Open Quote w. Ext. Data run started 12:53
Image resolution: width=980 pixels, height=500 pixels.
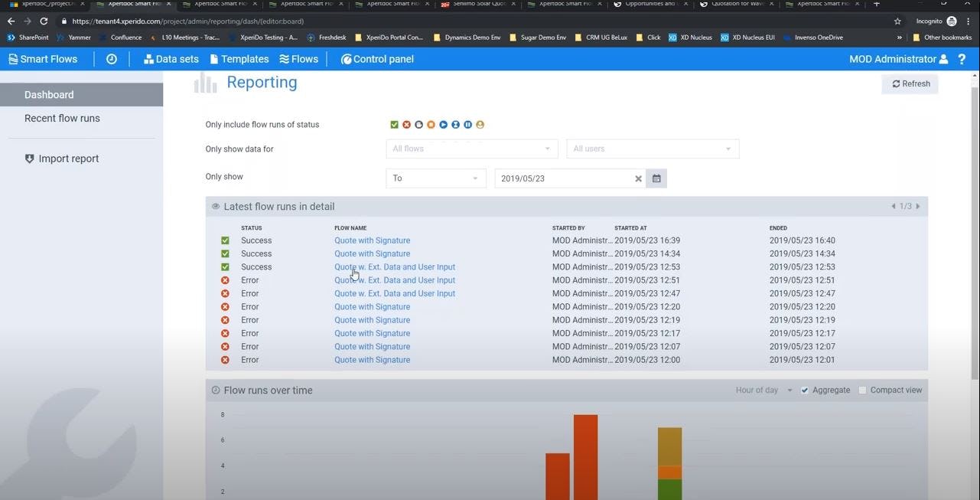[x=395, y=267]
